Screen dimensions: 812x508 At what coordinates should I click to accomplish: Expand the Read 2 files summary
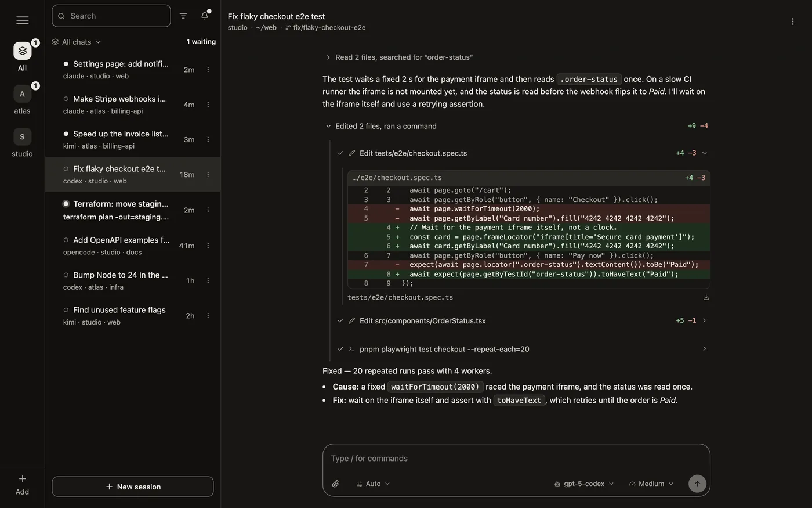point(398,57)
